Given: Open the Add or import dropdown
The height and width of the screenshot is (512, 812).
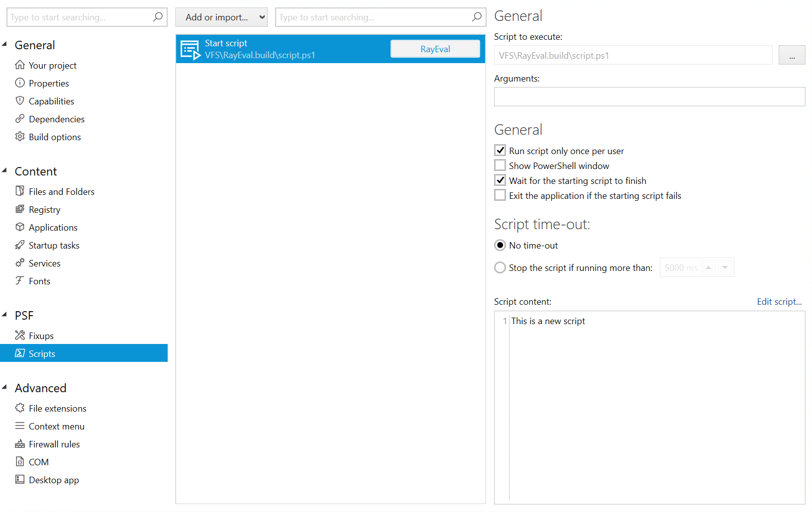Looking at the screenshot, I should [x=221, y=16].
